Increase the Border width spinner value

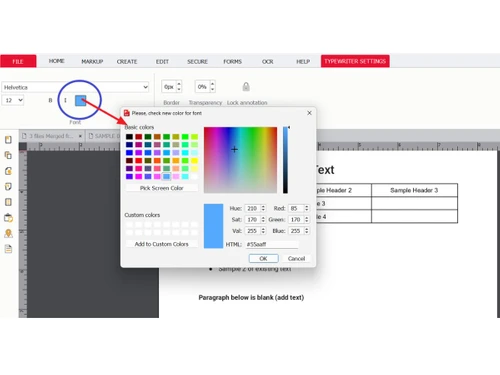(179, 84)
